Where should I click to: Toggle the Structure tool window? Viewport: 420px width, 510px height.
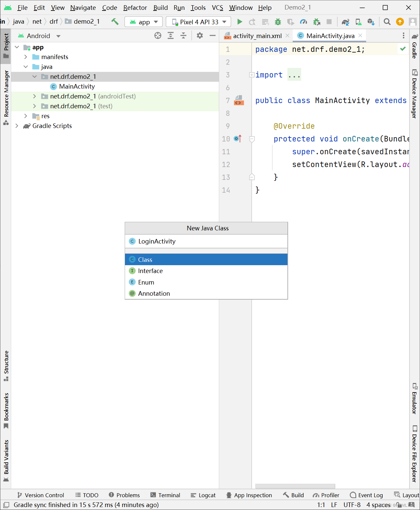pyautogui.click(x=6, y=366)
